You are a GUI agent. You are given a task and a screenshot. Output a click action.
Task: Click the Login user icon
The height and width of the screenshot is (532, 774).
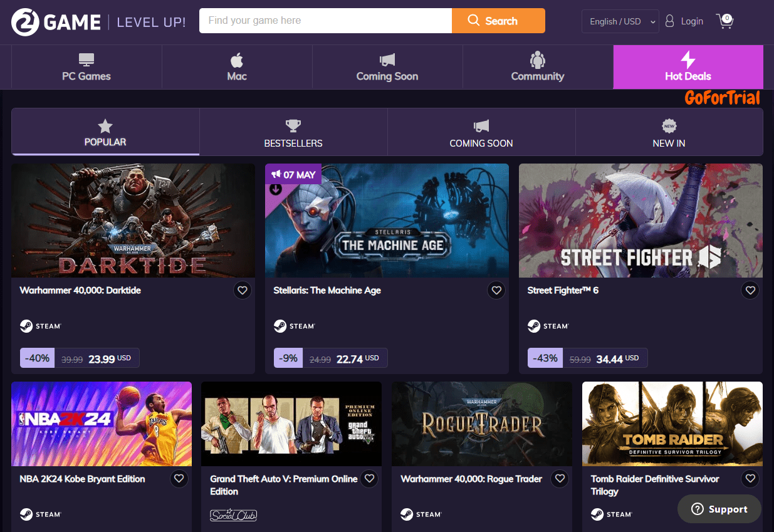pyautogui.click(x=669, y=21)
